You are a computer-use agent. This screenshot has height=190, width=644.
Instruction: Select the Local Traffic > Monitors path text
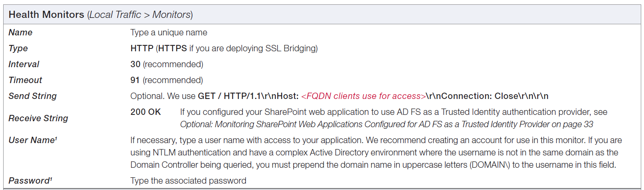(140, 15)
